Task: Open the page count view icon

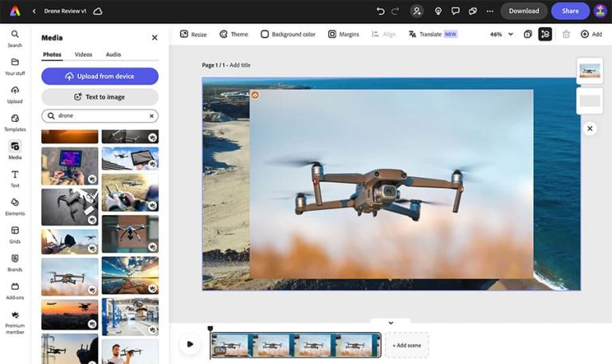Action: click(x=528, y=34)
